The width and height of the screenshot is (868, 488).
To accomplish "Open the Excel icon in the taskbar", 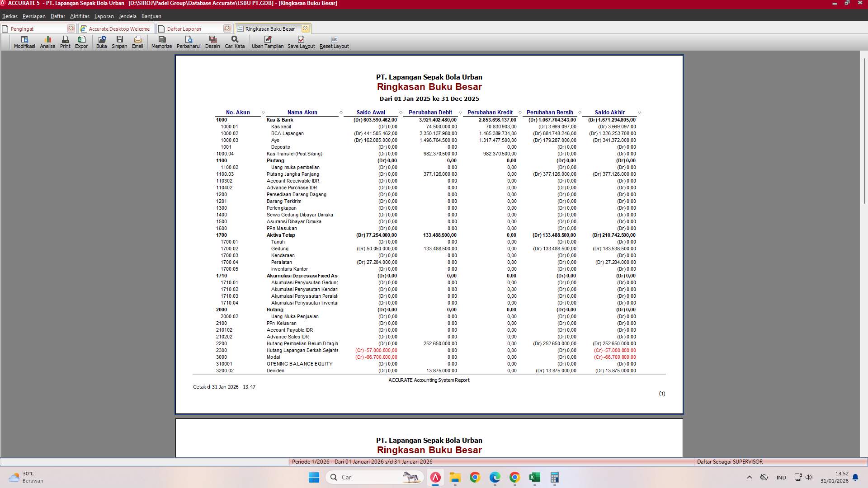I will [x=536, y=477].
